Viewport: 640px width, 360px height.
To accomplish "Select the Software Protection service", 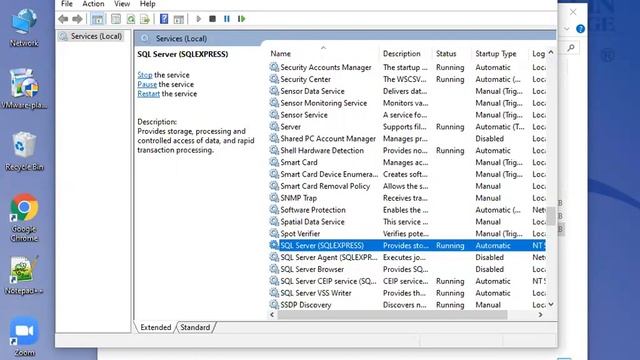I will tap(407, 210).
